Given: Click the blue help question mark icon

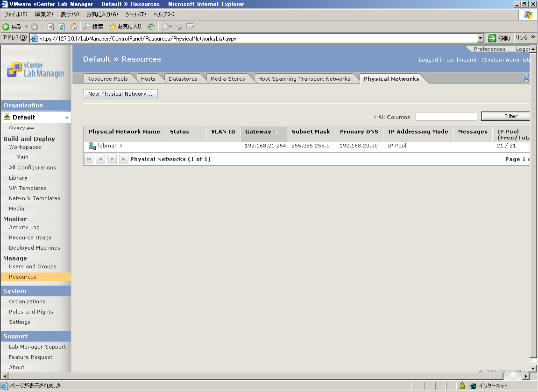Looking at the screenshot, I should (526, 77).
